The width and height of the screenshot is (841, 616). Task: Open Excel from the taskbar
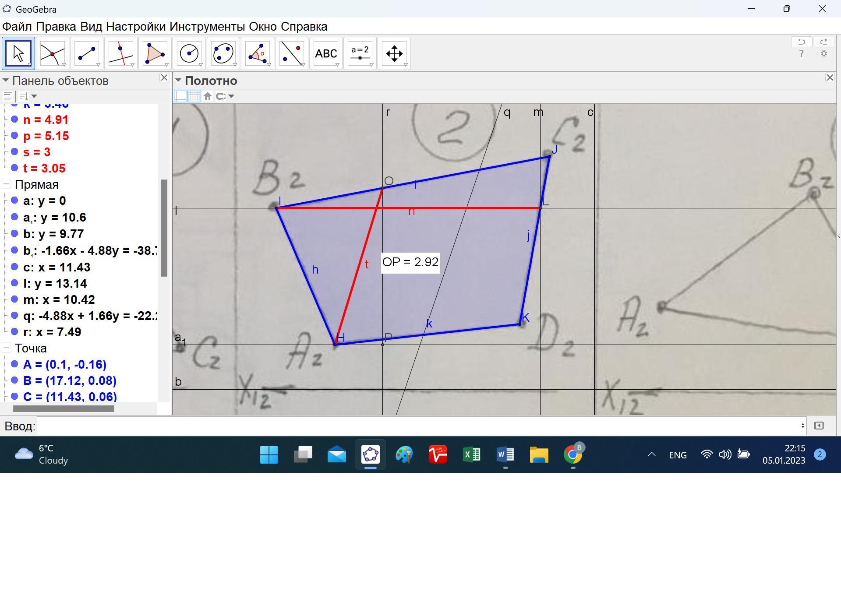pos(471,455)
